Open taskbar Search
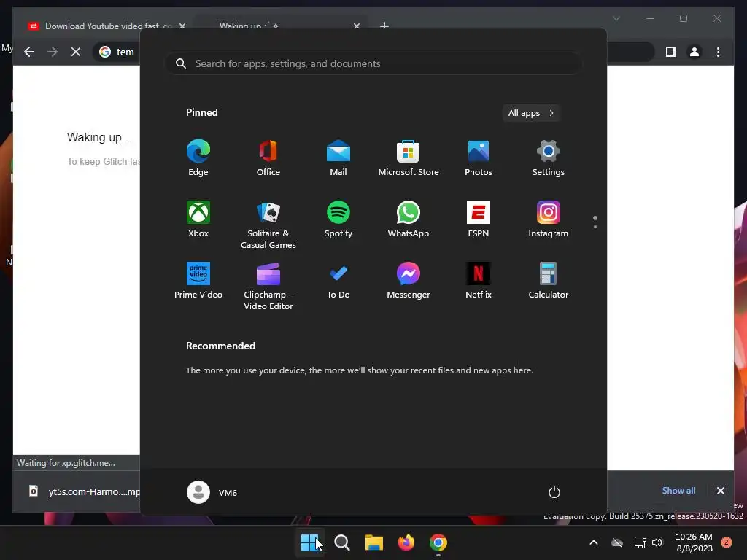 342,542
